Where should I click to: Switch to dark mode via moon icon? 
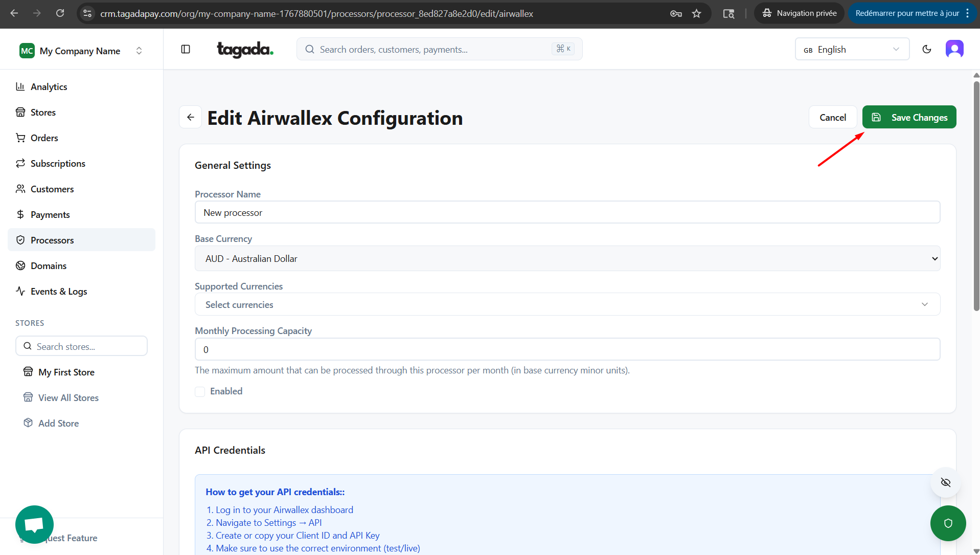[x=926, y=49]
